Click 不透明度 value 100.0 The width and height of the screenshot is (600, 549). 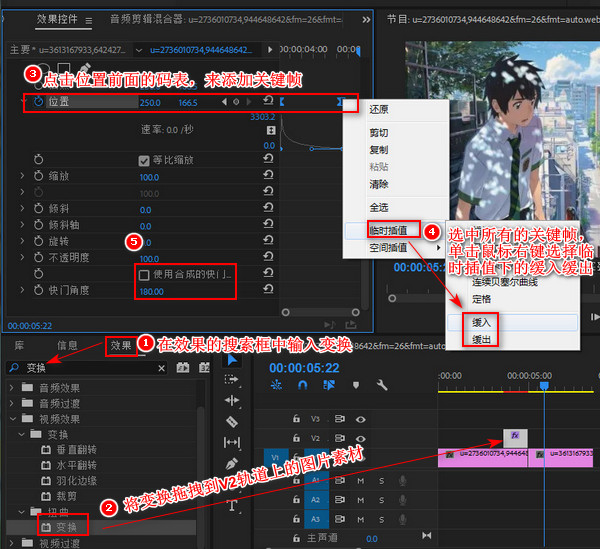click(x=149, y=259)
